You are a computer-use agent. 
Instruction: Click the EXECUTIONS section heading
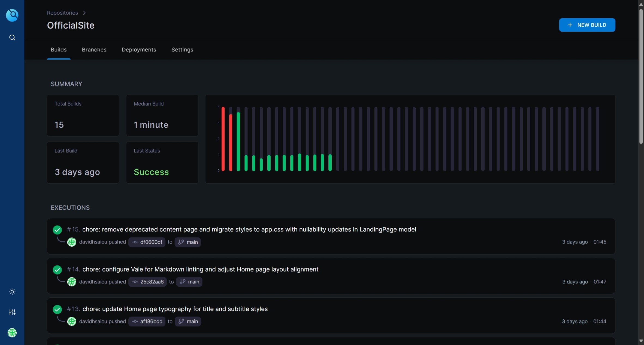[70, 208]
